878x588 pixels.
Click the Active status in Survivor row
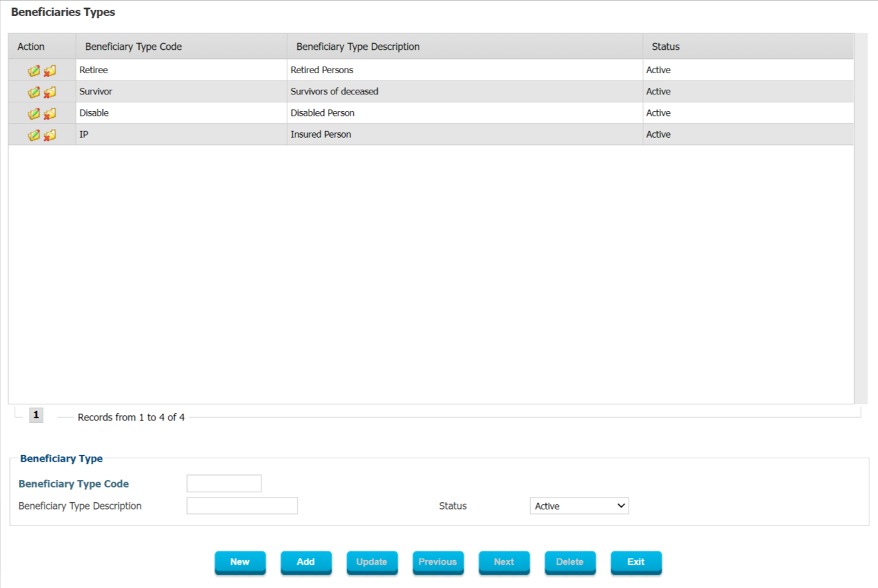click(x=748, y=91)
